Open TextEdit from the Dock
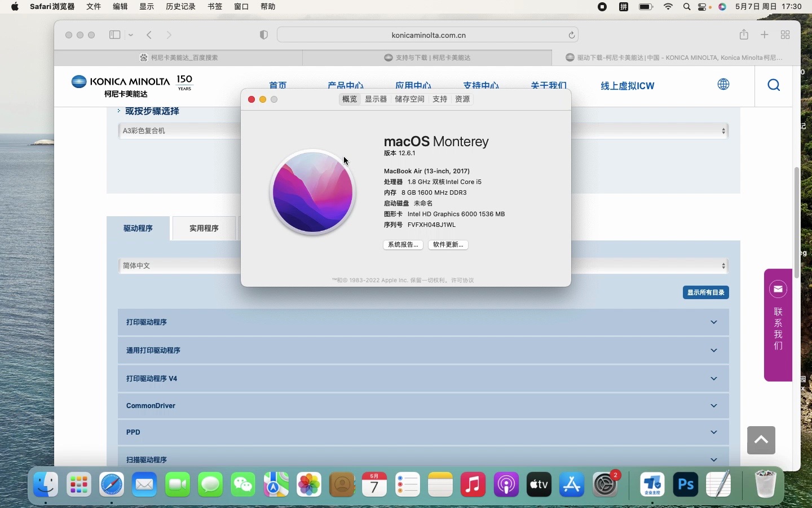Screen dimensions: 812x508 coord(719,484)
